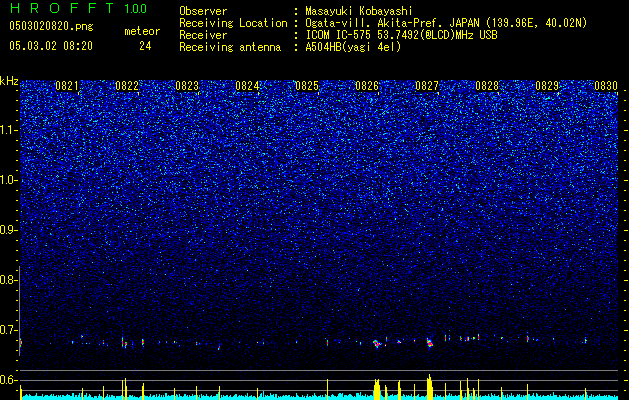Click the observer name Masayuki Kobayashi

(359, 12)
